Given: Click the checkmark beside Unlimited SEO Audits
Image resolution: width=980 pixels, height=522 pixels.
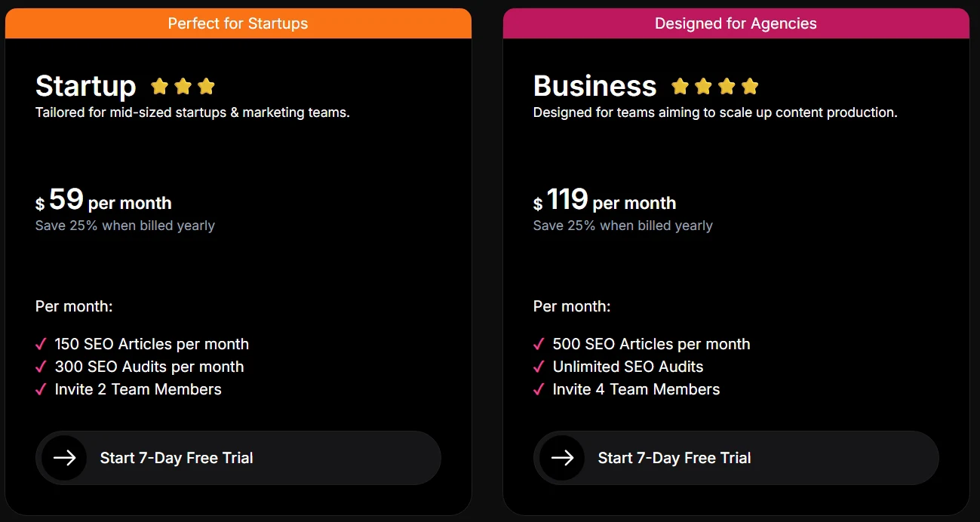Looking at the screenshot, I should pos(538,367).
